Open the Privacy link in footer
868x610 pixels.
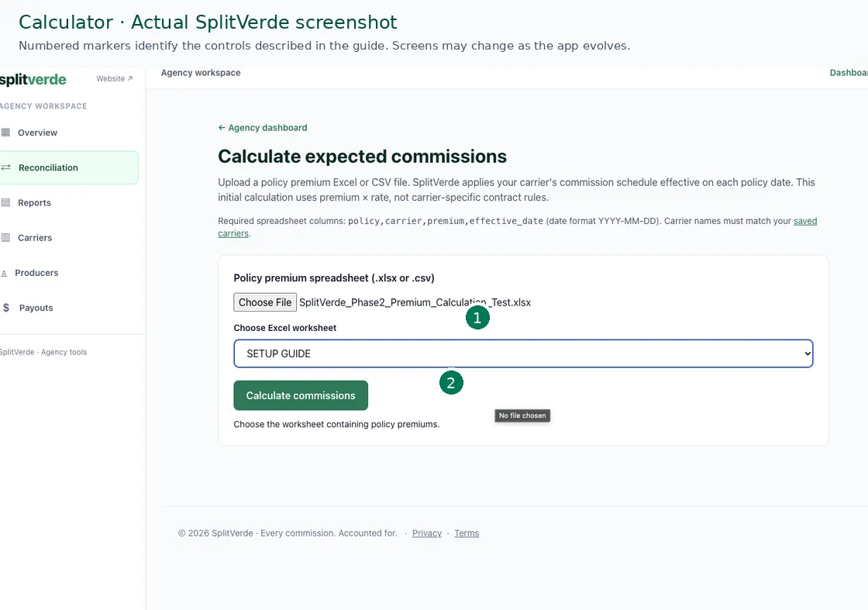coord(427,533)
